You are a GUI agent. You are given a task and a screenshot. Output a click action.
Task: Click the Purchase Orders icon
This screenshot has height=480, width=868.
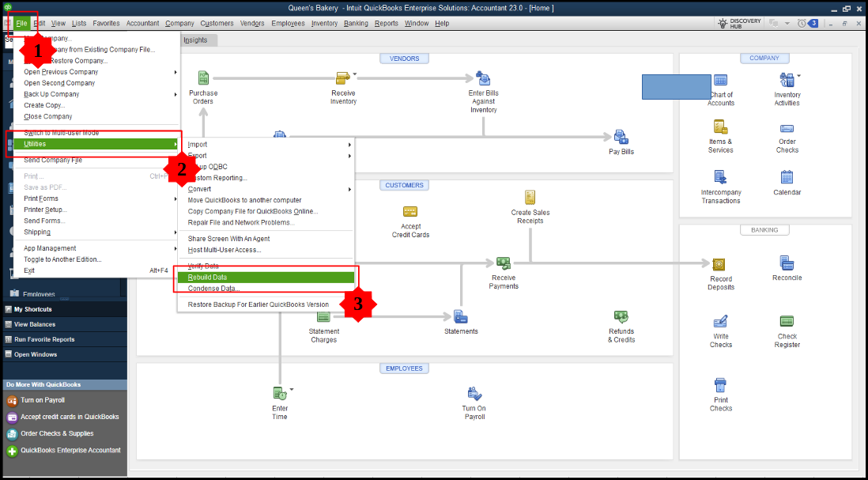(203, 77)
